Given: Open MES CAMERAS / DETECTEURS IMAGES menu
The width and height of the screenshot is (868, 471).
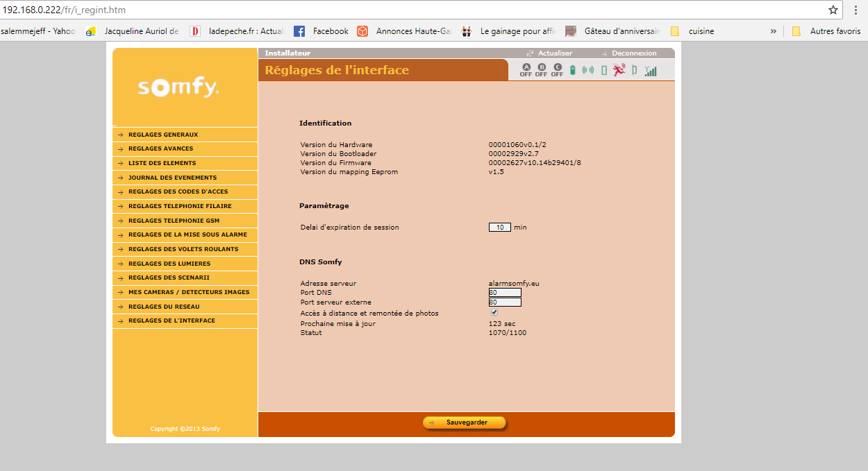Looking at the screenshot, I should coord(185,292).
